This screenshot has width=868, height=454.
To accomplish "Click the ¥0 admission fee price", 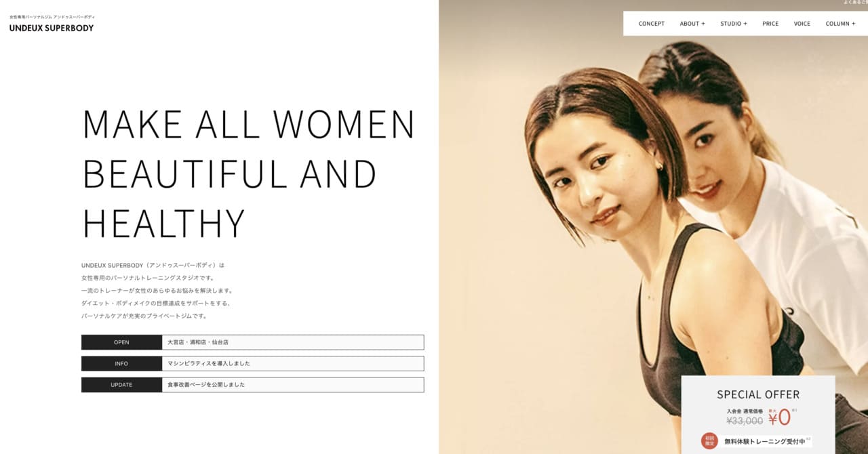I will 779,417.
